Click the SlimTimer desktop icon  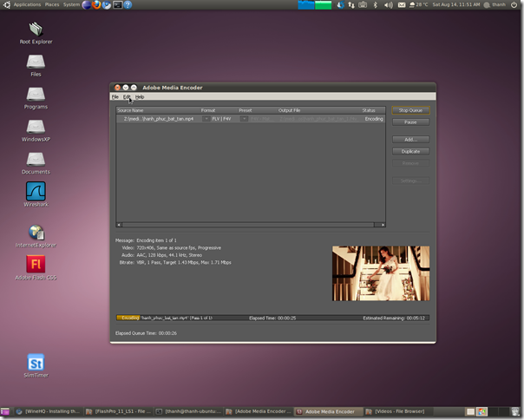[x=36, y=362]
